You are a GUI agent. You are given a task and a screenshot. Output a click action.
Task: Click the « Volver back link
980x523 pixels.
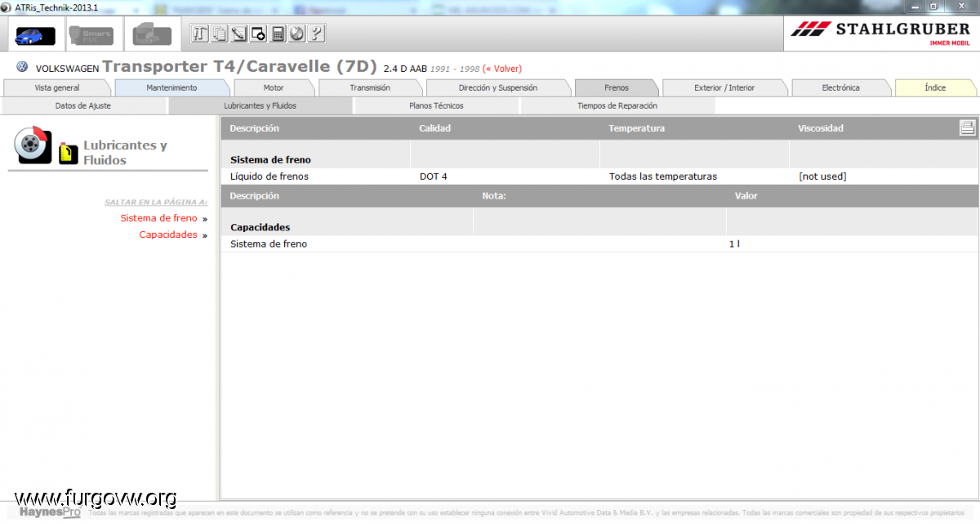point(502,69)
